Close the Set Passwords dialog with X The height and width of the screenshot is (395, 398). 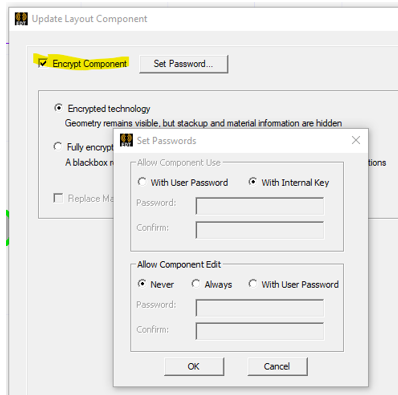356,140
